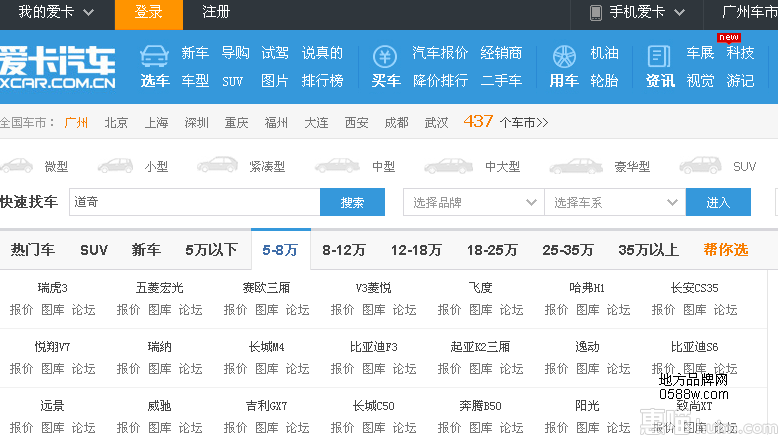This screenshot has width=778, height=435.
Task: Switch to the 35万以上 tab
Action: tap(648, 250)
